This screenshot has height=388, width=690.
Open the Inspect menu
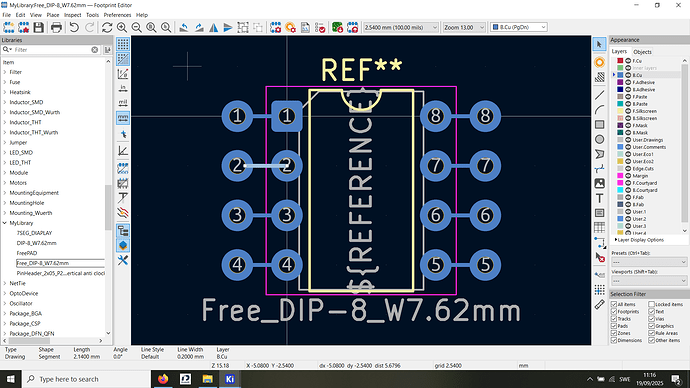pyautogui.click(x=73, y=15)
